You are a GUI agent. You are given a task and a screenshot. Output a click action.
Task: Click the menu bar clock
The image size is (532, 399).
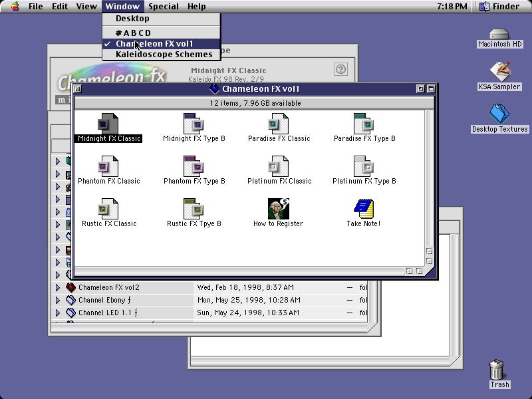[x=452, y=7]
